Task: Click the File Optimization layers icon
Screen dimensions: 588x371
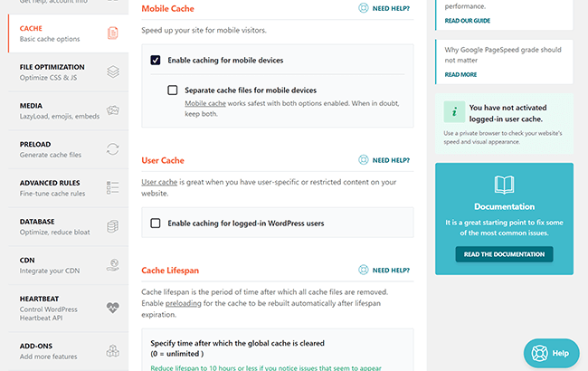Action: point(113,71)
